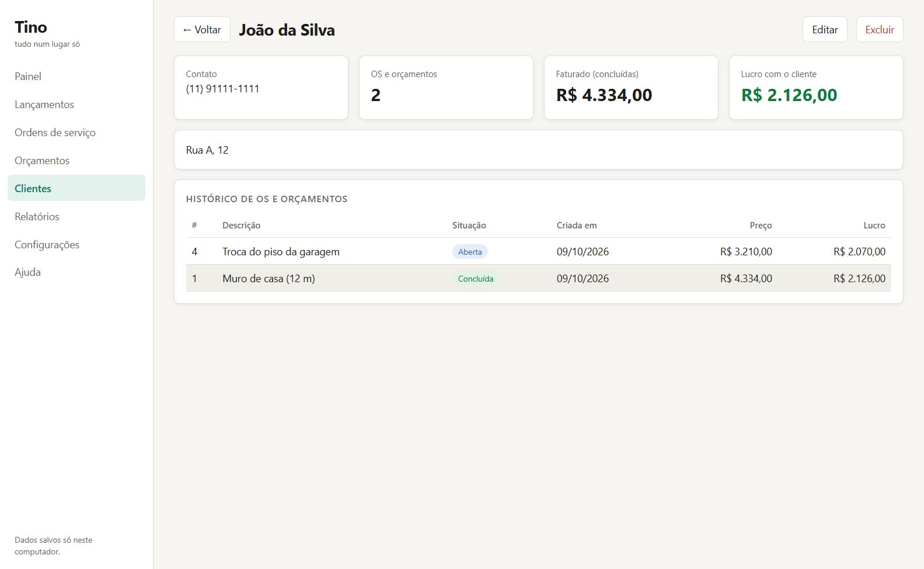Go to Ordens de serviço
The width and height of the screenshot is (924, 569).
coord(76,133)
